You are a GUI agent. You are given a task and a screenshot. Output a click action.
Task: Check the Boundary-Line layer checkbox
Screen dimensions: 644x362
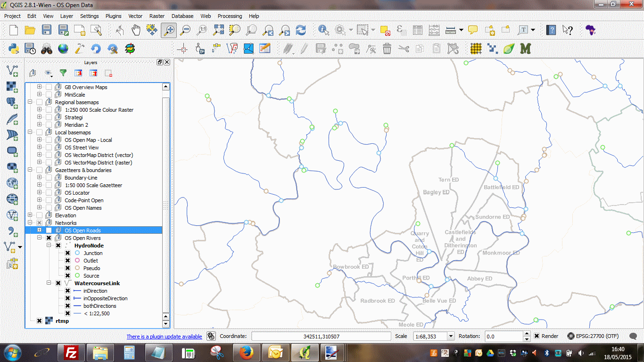pyautogui.click(x=49, y=178)
